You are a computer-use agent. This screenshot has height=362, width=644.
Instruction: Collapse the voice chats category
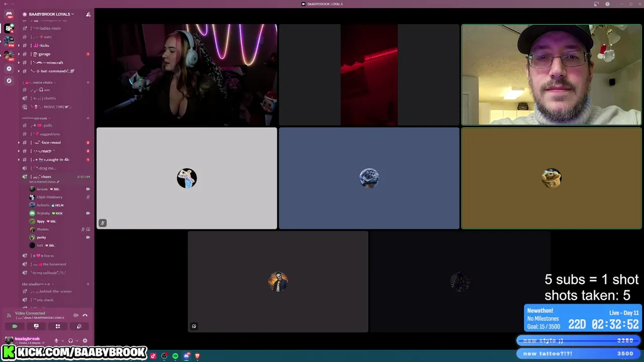coord(39,82)
